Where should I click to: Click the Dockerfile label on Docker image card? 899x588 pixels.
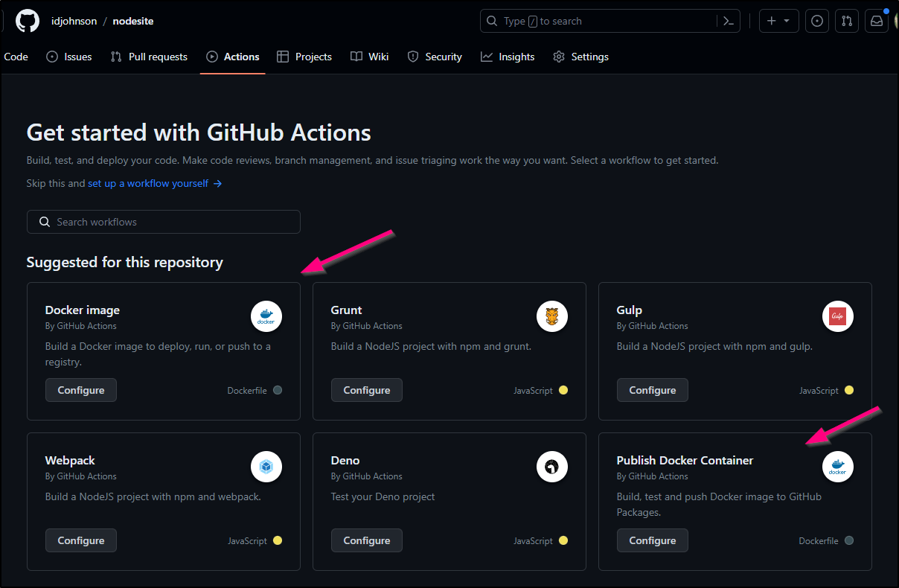click(x=247, y=390)
